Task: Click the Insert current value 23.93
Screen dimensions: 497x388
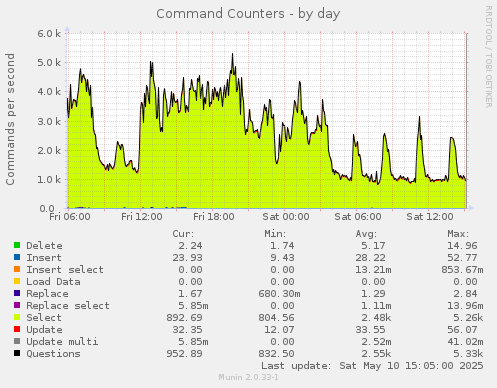Action: coord(187,258)
